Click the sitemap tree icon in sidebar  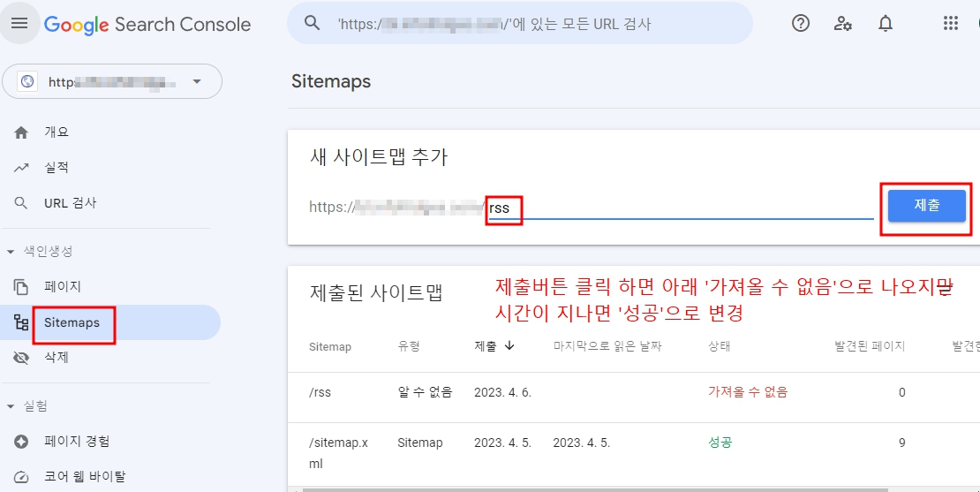click(21, 322)
